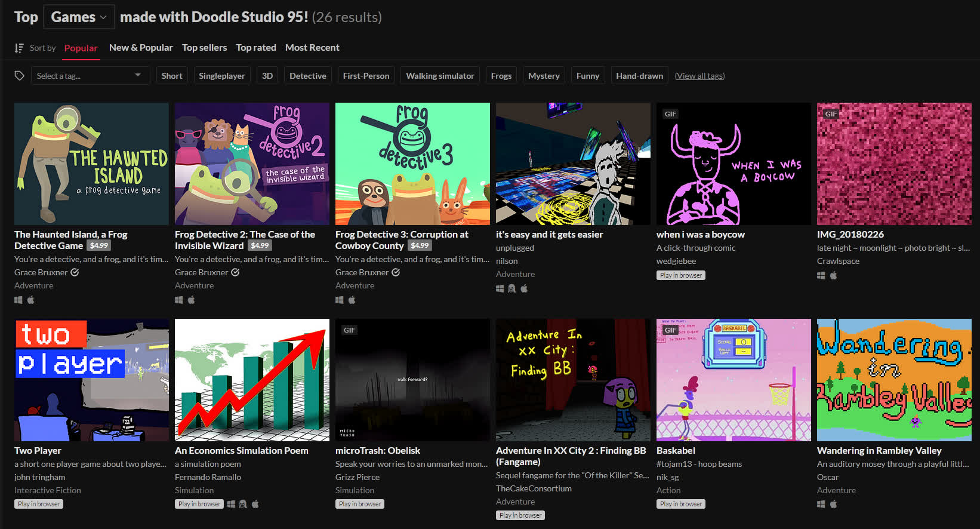Visit Fernando Ramallo's author page
The height and width of the screenshot is (529, 980).
(x=208, y=477)
